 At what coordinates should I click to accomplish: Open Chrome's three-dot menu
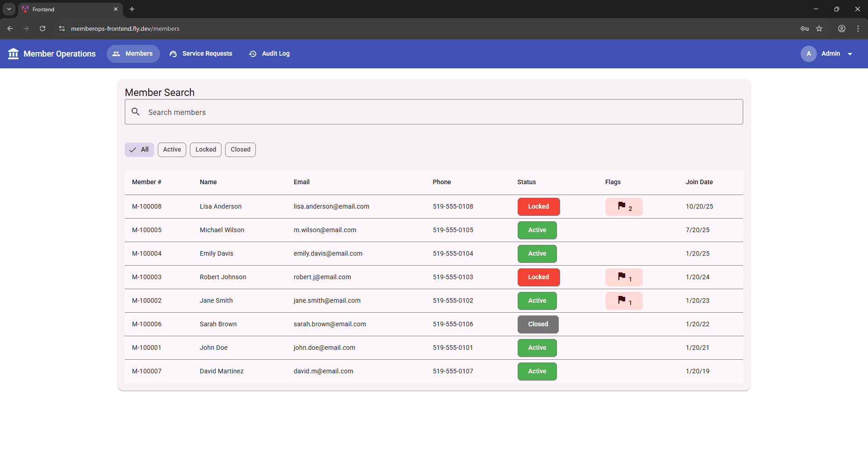point(858,28)
